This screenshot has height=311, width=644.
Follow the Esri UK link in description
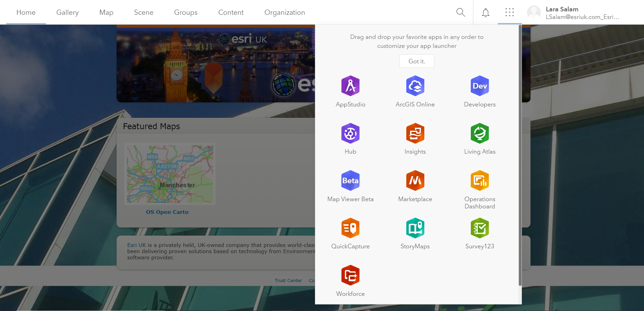click(x=137, y=245)
